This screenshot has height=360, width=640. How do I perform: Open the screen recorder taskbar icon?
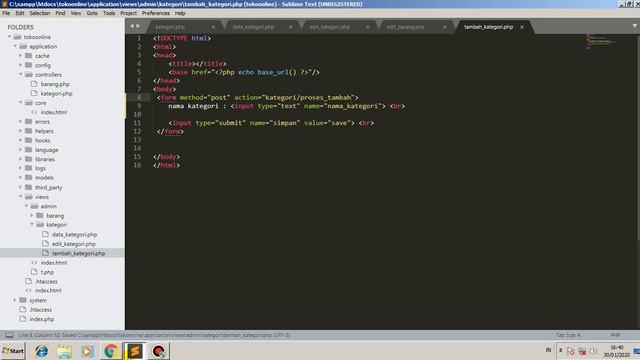(158, 351)
